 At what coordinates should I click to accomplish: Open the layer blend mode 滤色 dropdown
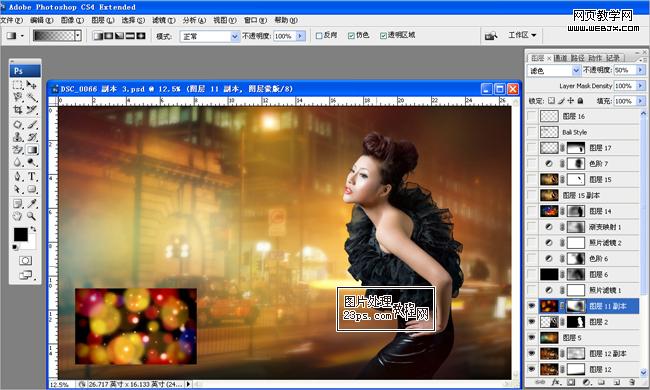(554, 71)
